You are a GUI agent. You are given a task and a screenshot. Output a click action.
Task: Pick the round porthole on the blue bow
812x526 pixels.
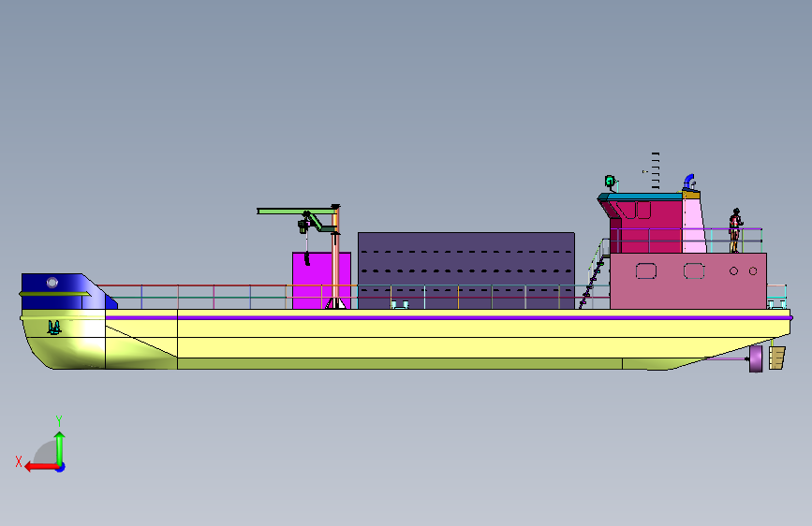coord(52,282)
